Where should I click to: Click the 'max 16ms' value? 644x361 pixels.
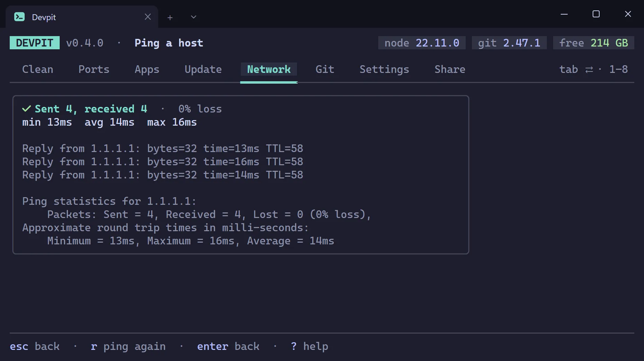(172, 122)
